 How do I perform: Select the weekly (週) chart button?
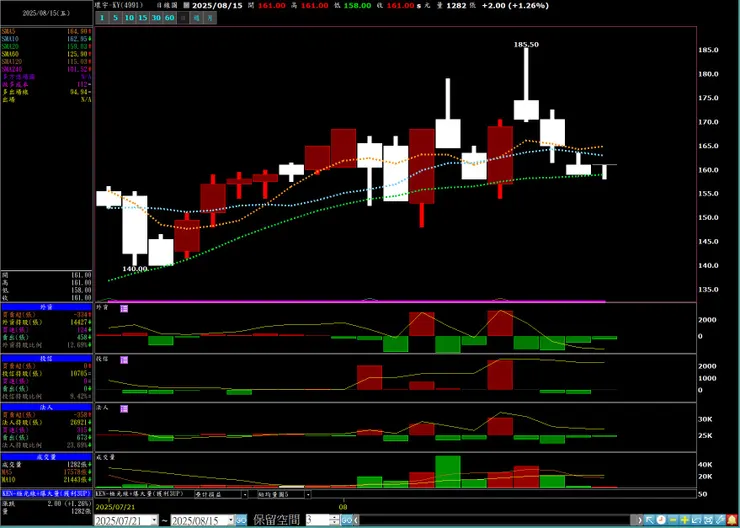point(197,18)
